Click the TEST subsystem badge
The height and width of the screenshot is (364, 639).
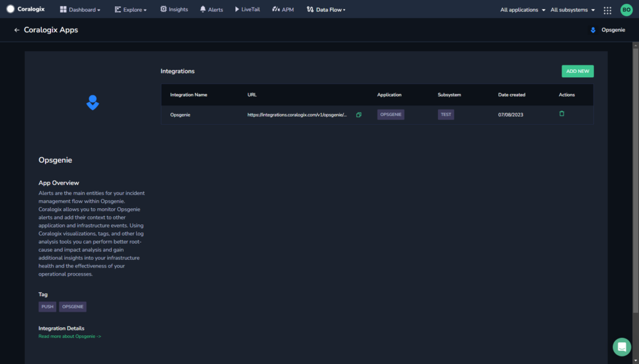coord(446,115)
